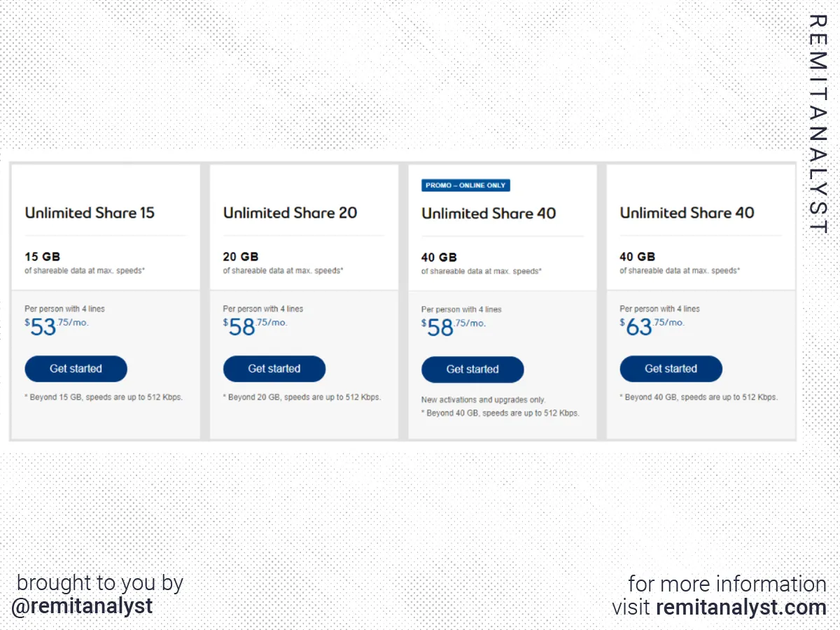This screenshot has width=840, height=630.
Task: Open the non-promo Unlimited Share 40 plan title
Action: [x=687, y=213]
